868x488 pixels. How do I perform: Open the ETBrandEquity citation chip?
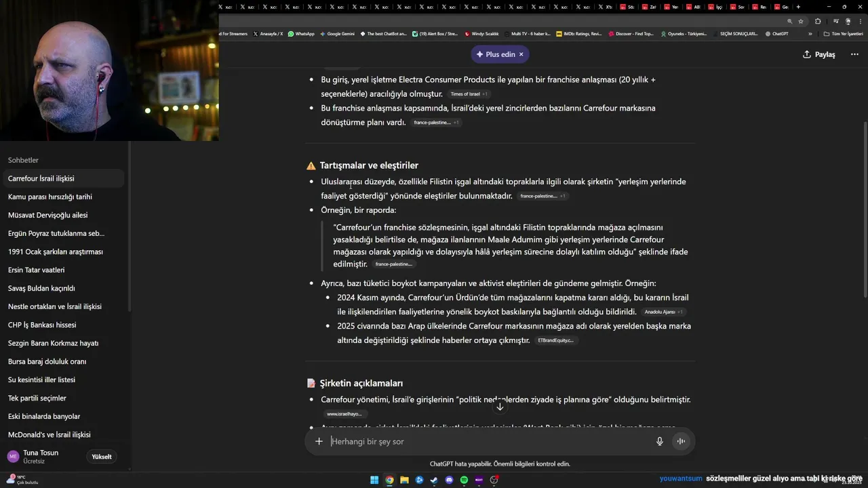556,340
